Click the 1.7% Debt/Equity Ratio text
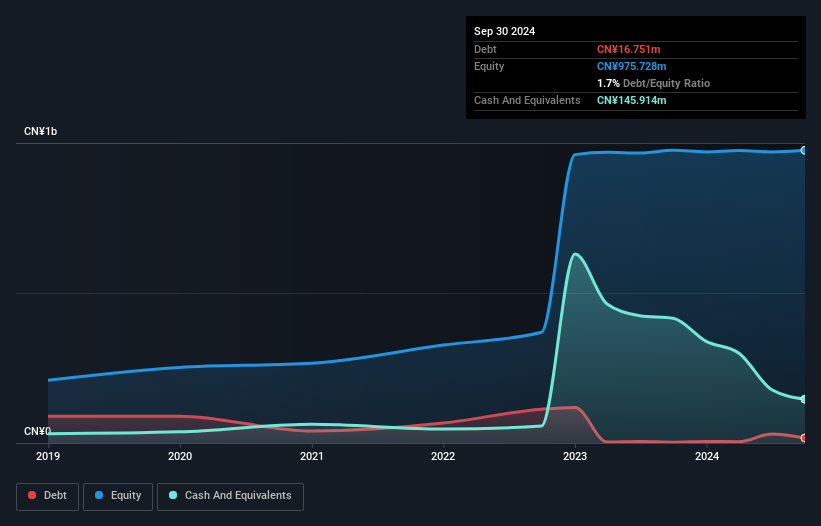821x526 pixels. [x=653, y=83]
